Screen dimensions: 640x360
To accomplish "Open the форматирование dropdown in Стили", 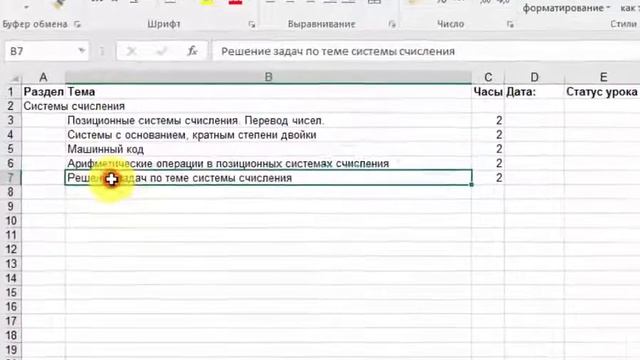I will (x=567, y=8).
